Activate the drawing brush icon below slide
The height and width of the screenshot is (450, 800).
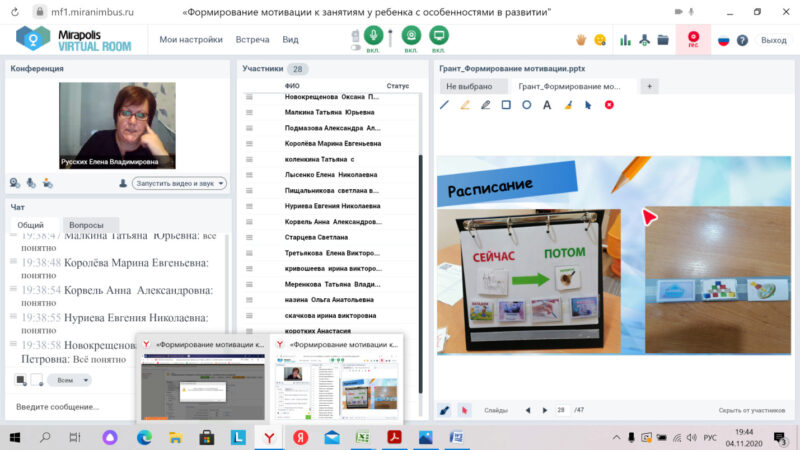click(445, 410)
